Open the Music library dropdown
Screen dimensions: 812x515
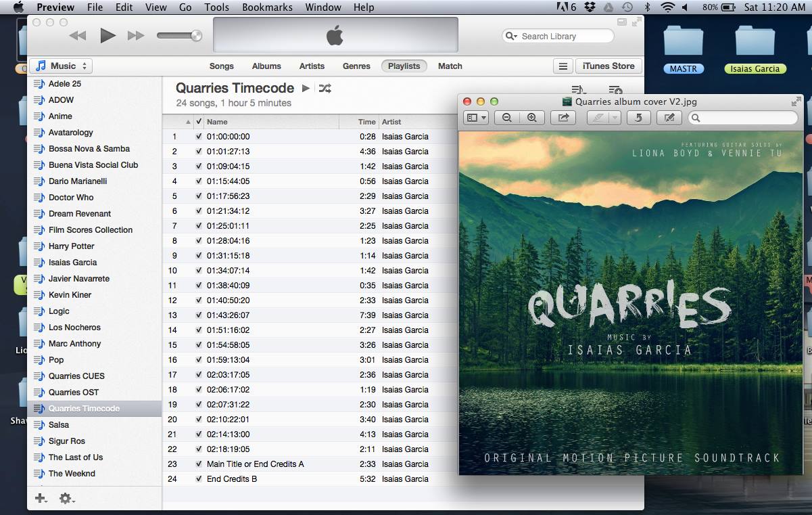(61, 66)
